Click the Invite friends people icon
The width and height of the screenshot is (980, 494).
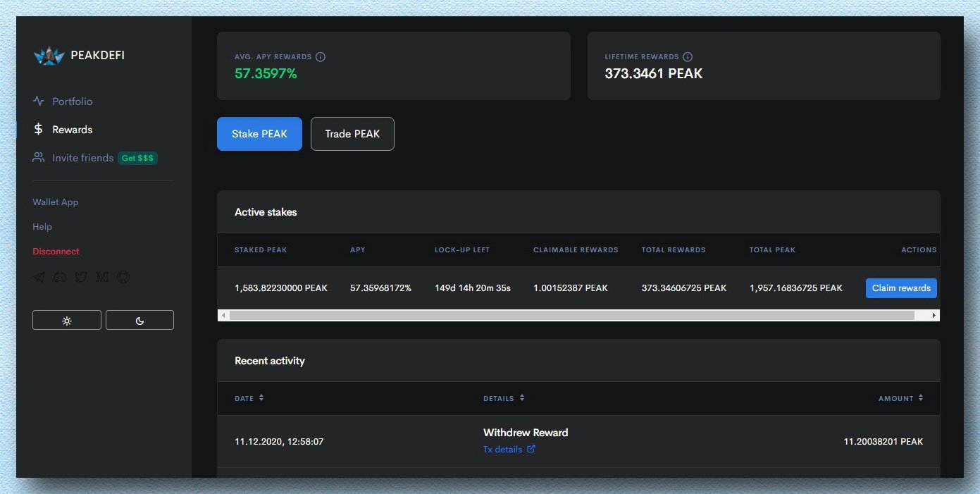coord(39,157)
